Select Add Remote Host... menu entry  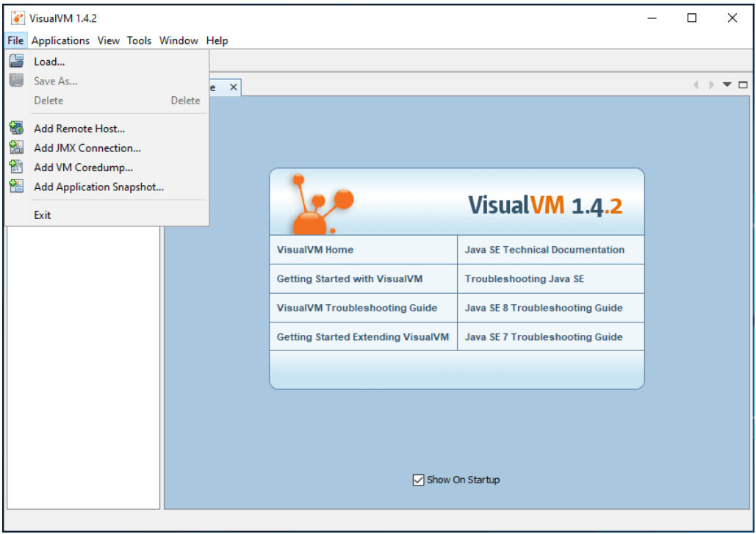[107, 129]
